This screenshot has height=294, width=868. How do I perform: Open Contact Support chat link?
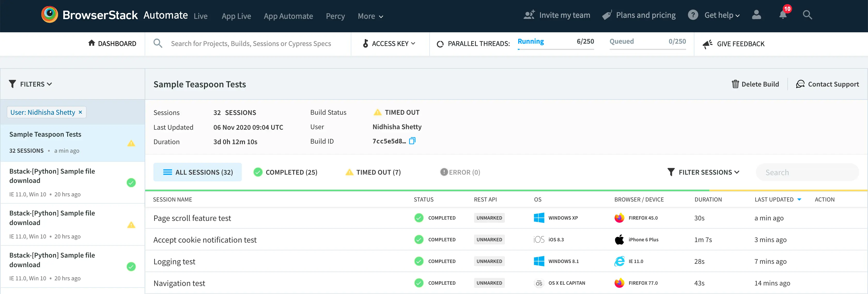point(827,84)
